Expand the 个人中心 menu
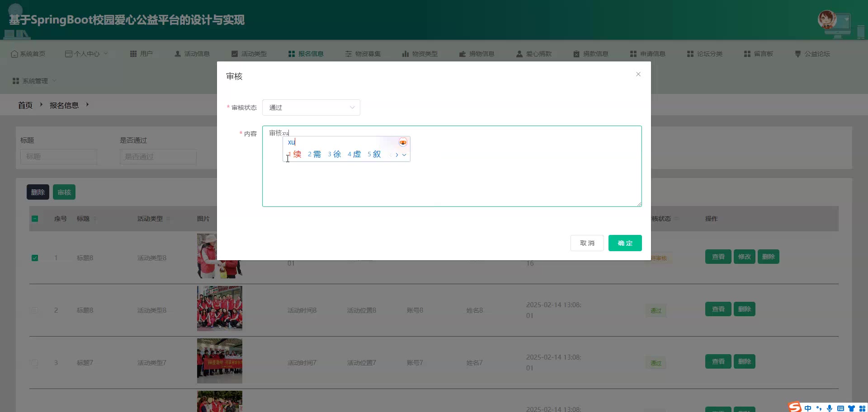Screen dimensions: 868x412 [87, 54]
